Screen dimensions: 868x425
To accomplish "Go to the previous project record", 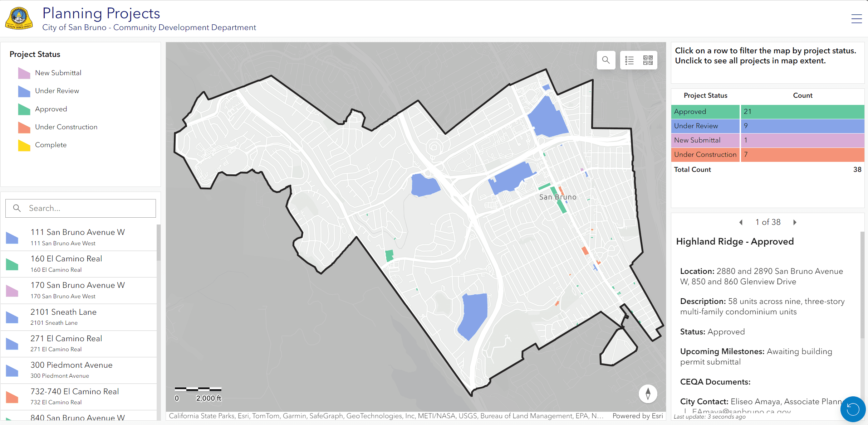I will coord(741,222).
